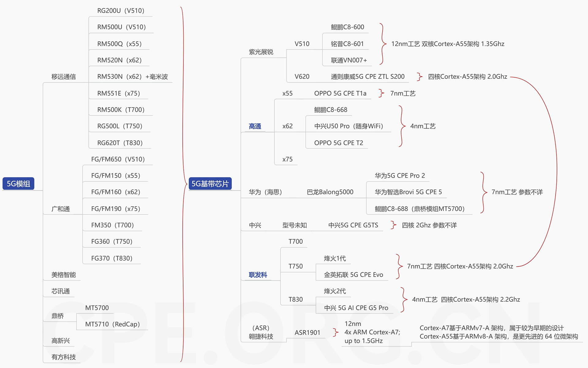This screenshot has width=588, height=368.
Task: Click 中兴 5G AI CPE G5 Pro node
Action: pos(356,308)
